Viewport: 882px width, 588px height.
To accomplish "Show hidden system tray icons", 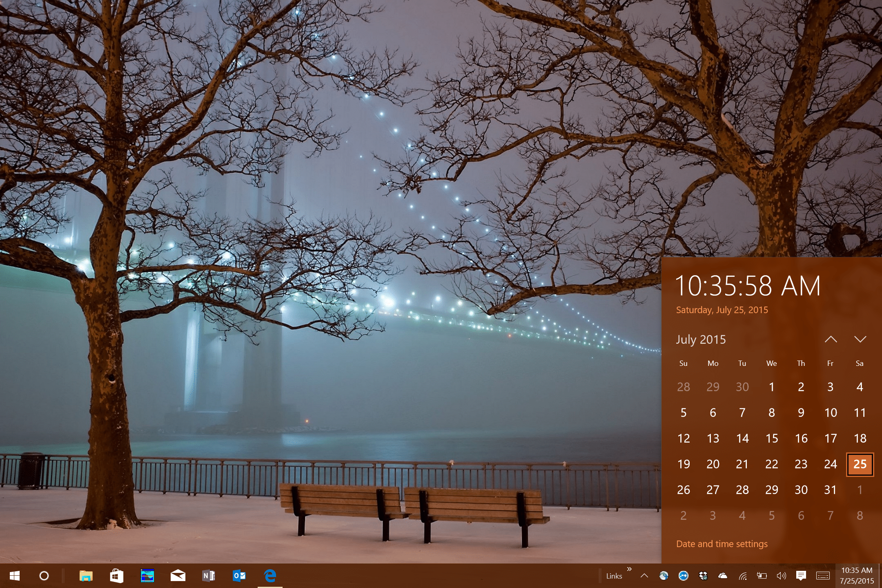I will point(644,576).
